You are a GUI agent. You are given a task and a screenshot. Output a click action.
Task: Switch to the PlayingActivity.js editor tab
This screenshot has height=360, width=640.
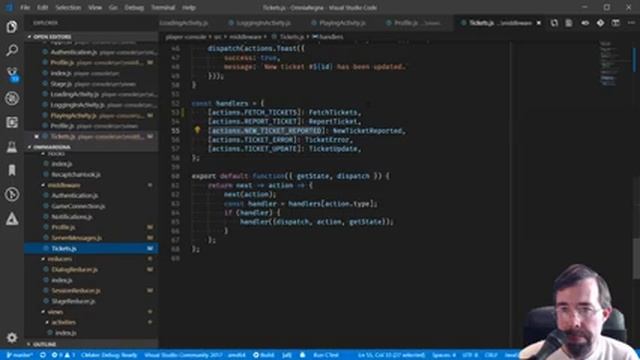click(x=342, y=23)
